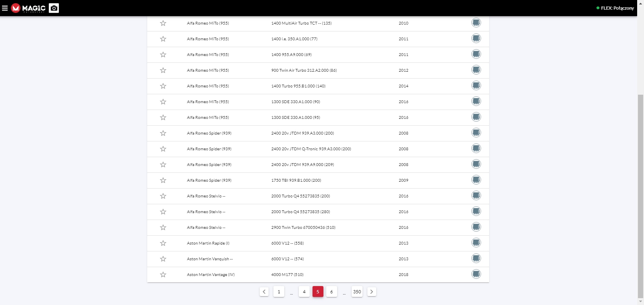Screen dimensions: 644x305
Task: Select the Aston Martin Vantage (IV) model name
Action: click(x=210, y=275)
